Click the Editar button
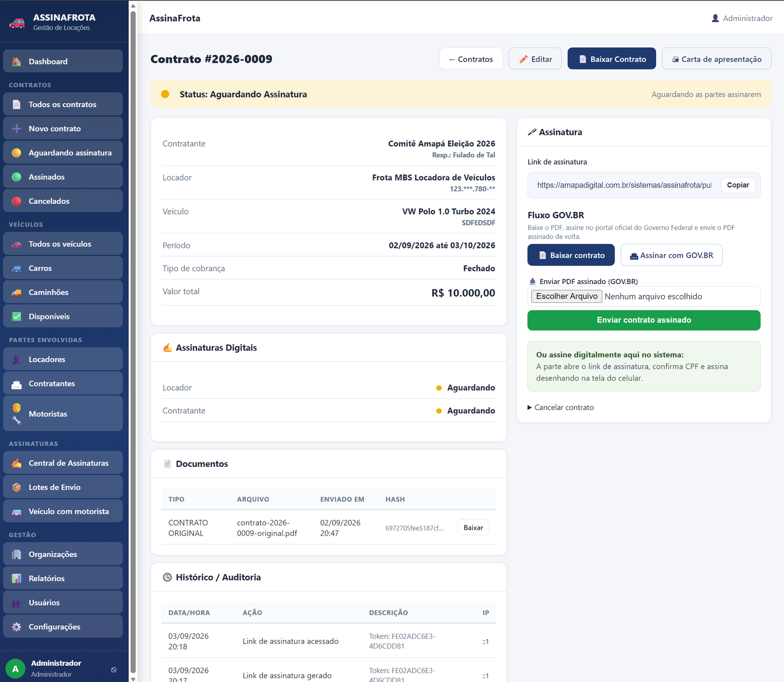This screenshot has width=784, height=682. (535, 59)
